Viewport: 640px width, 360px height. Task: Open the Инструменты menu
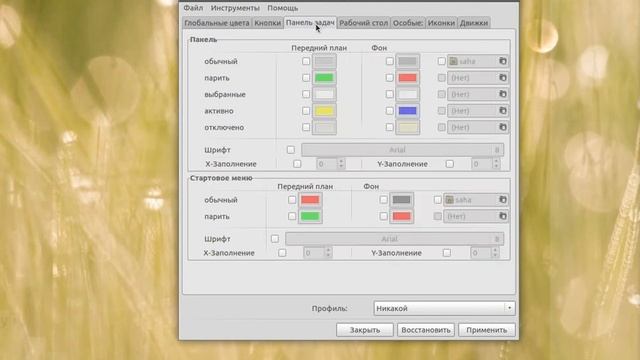click(x=235, y=8)
